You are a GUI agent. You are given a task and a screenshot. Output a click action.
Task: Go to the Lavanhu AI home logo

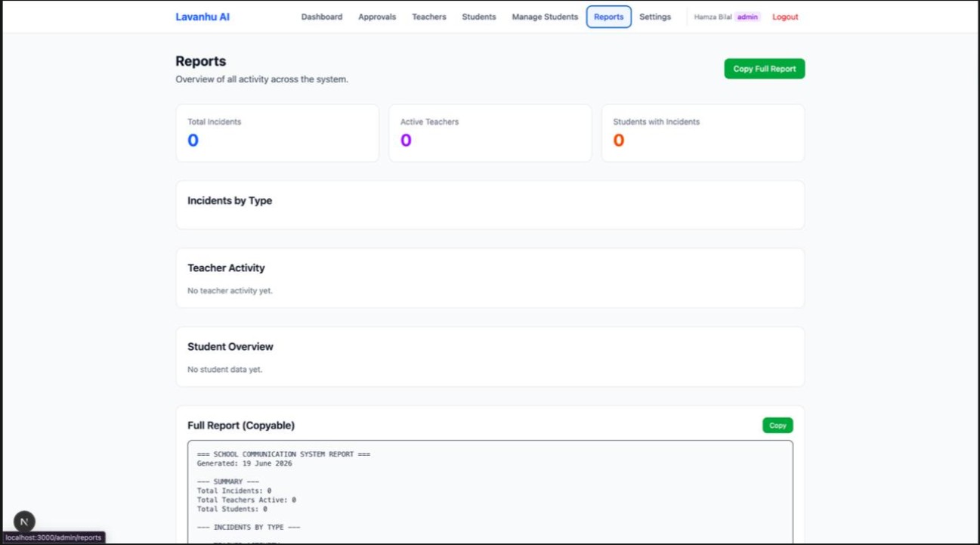pos(202,17)
